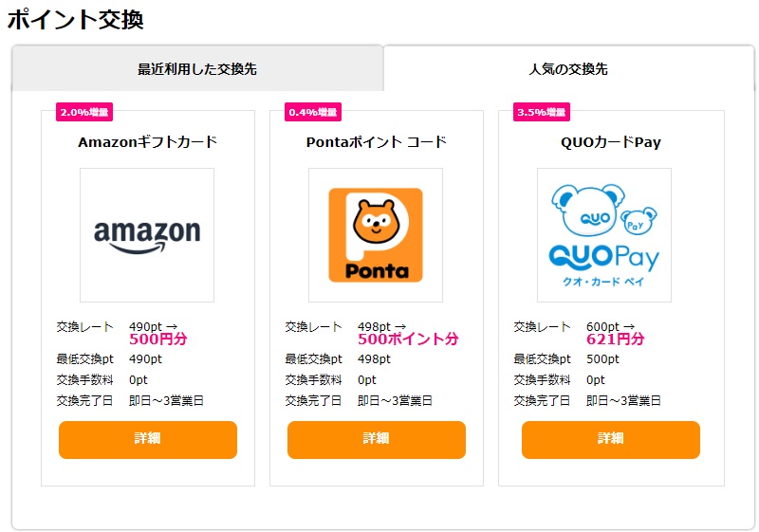This screenshot has height=532, width=759.
Task: Click the QUOカードPay title text
Action: coord(611,142)
